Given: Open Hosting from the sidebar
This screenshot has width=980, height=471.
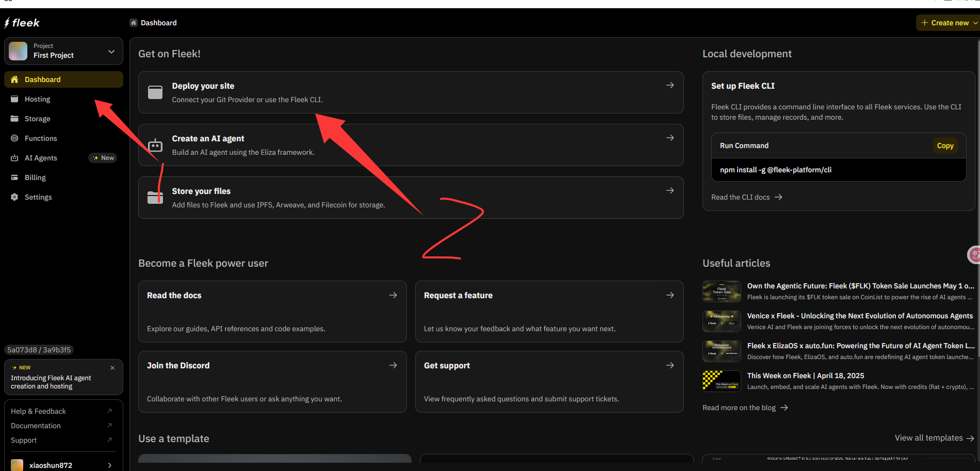Looking at the screenshot, I should [37, 99].
